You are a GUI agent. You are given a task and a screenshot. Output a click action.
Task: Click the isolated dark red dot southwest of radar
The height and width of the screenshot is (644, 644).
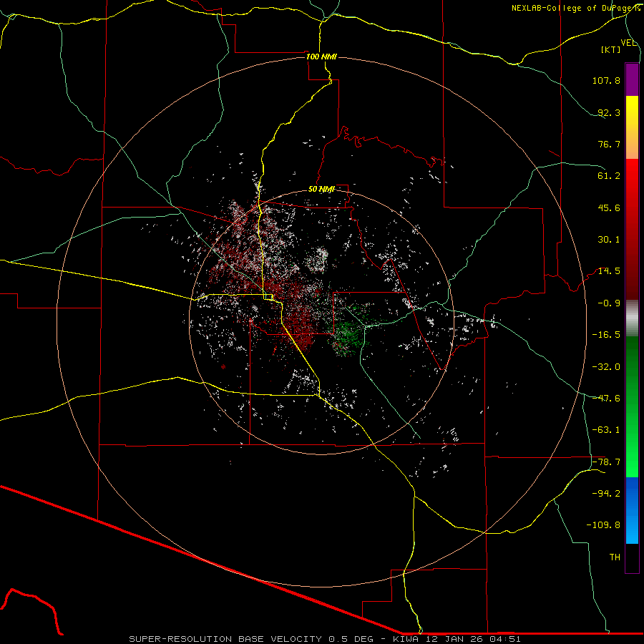pos(223,366)
